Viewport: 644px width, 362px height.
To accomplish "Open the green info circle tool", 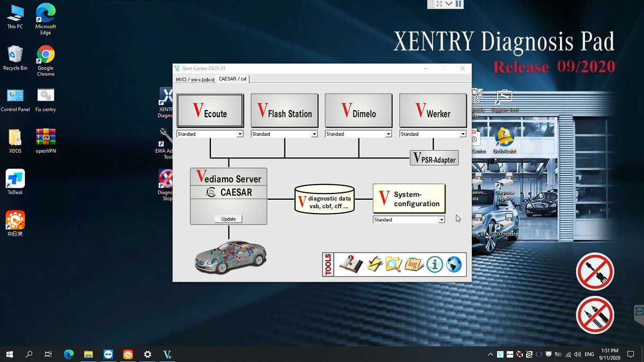I will coord(435,264).
